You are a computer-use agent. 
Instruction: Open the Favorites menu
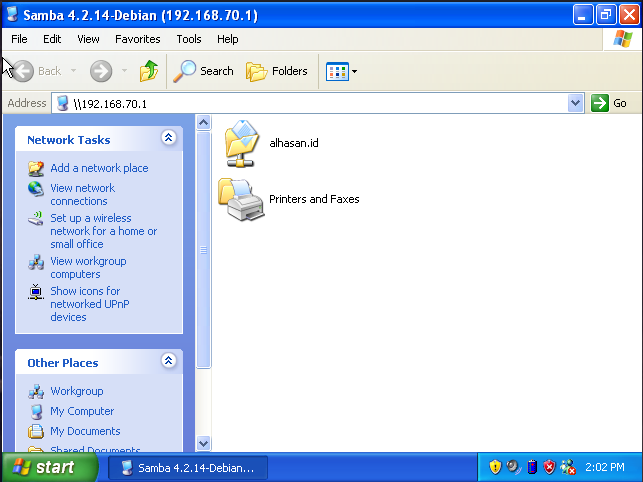pyautogui.click(x=138, y=39)
